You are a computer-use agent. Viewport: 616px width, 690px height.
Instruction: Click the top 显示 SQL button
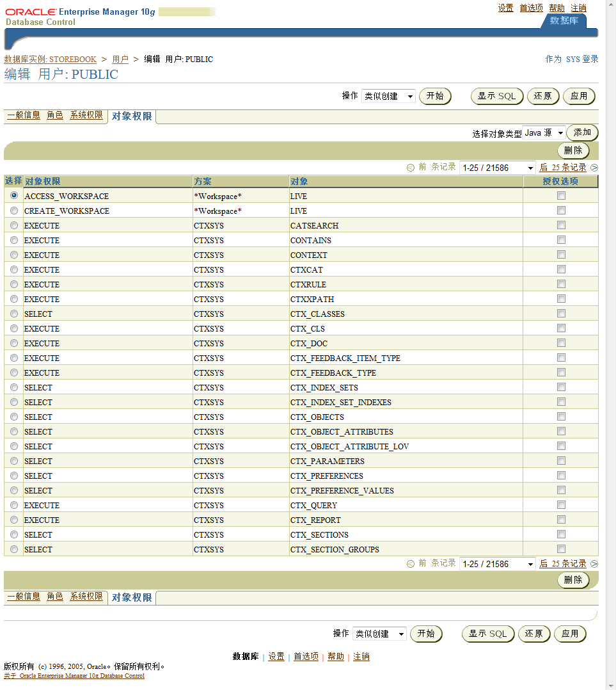pyautogui.click(x=497, y=96)
